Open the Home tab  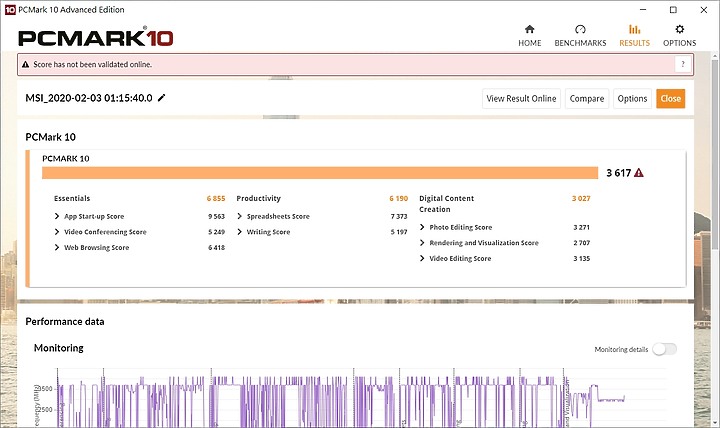(529, 36)
